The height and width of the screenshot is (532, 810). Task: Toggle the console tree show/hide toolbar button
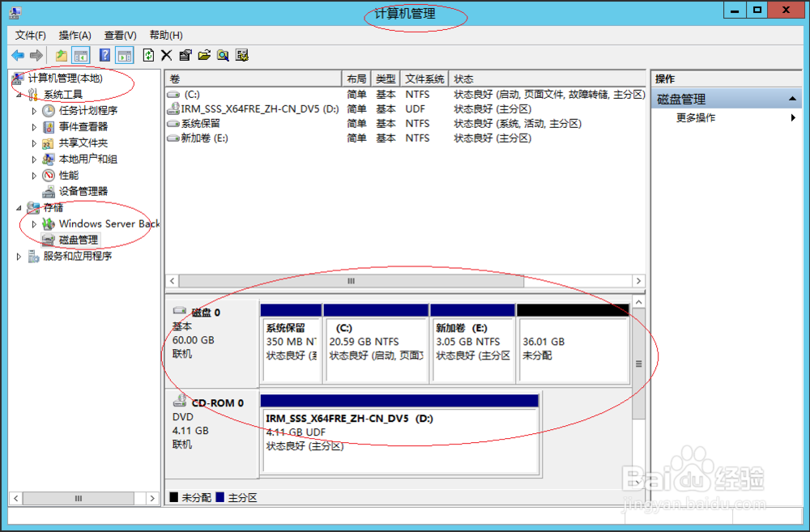[x=81, y=54]
